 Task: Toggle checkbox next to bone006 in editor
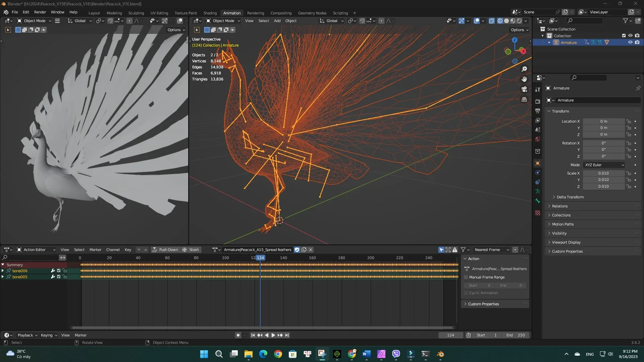(58, 270)
